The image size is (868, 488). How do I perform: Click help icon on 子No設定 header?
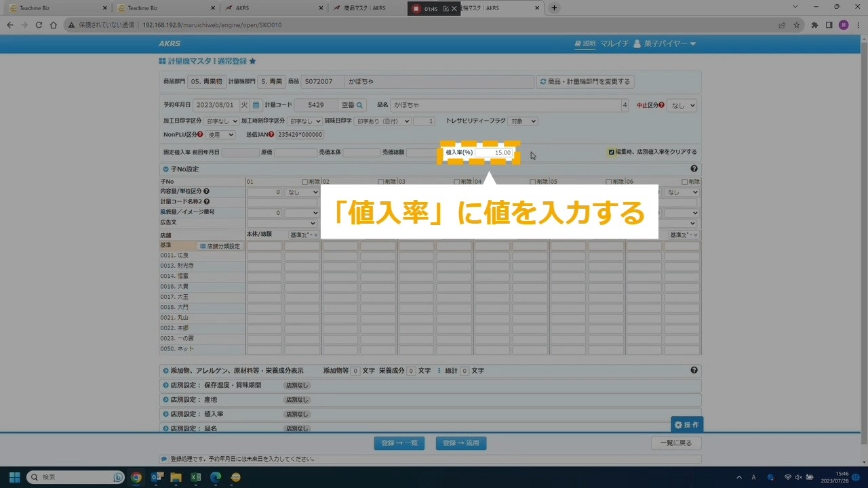coord(694,169)
